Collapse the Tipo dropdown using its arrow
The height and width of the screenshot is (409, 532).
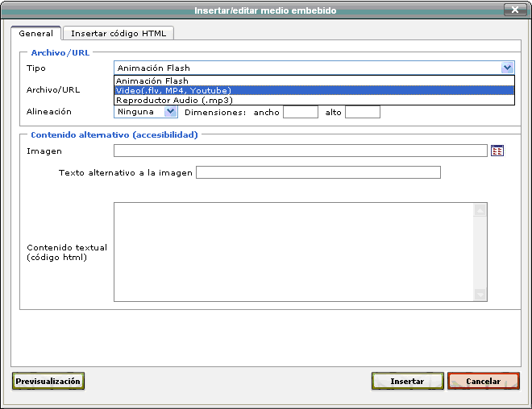click(x=507, y=68)
